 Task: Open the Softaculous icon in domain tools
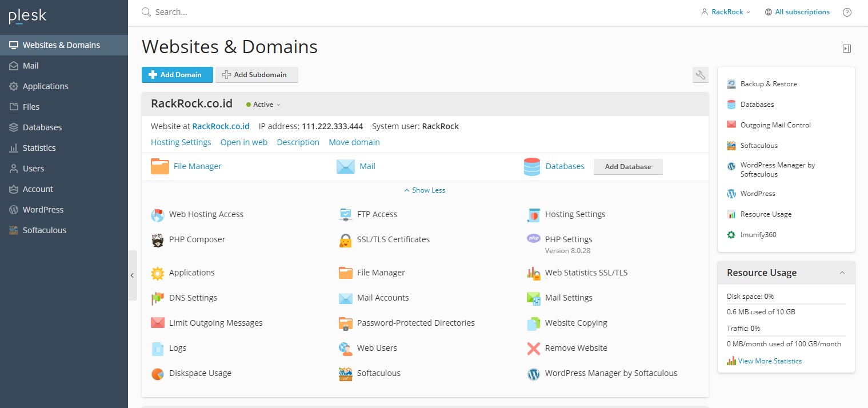click(346, 374)
